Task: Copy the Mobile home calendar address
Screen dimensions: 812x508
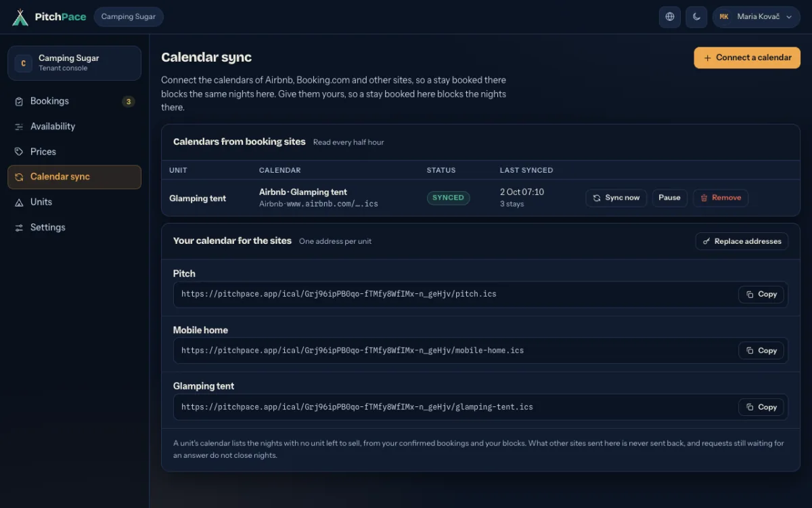Action: pos(761,351)
